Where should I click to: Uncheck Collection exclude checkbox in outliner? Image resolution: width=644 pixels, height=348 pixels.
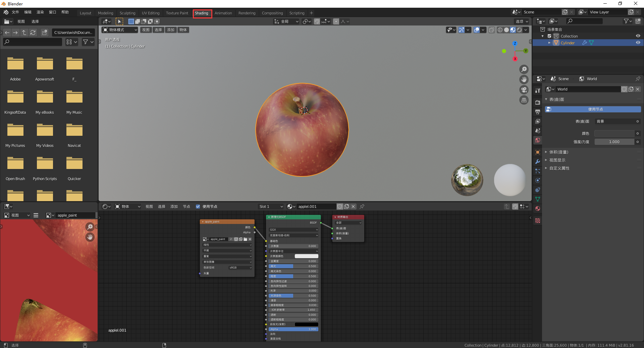[x=549, y=36]
